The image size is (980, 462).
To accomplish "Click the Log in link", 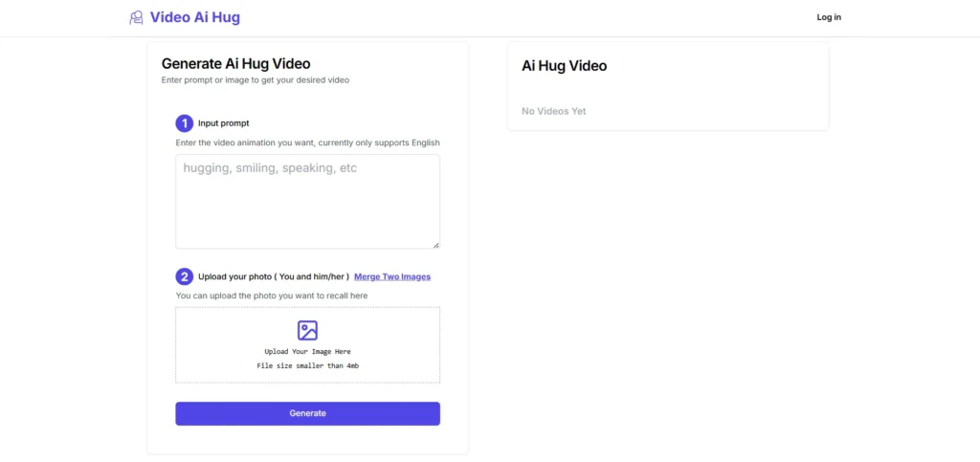I will [829, 17].
